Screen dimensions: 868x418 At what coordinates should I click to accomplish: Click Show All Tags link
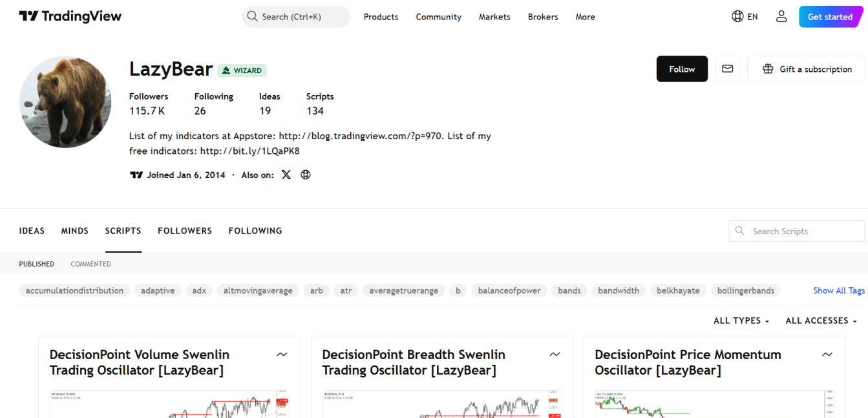[839, 291]
